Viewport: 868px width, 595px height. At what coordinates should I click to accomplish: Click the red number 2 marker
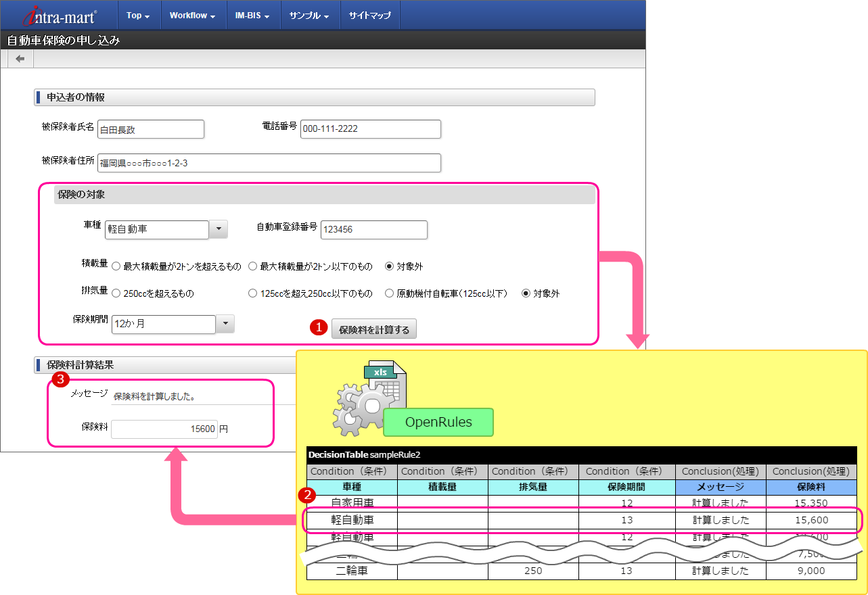pos(307,494)
